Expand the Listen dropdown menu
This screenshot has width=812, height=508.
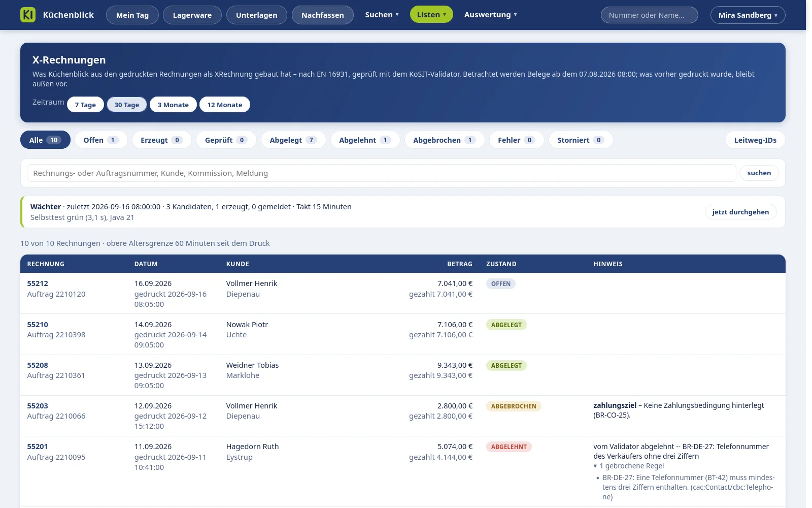[x=431, y=15]
